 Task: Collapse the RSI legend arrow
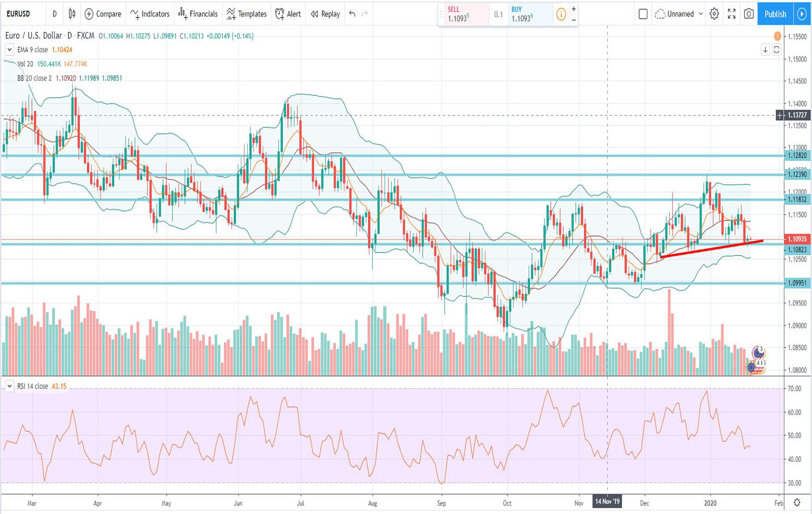[9, 386]
